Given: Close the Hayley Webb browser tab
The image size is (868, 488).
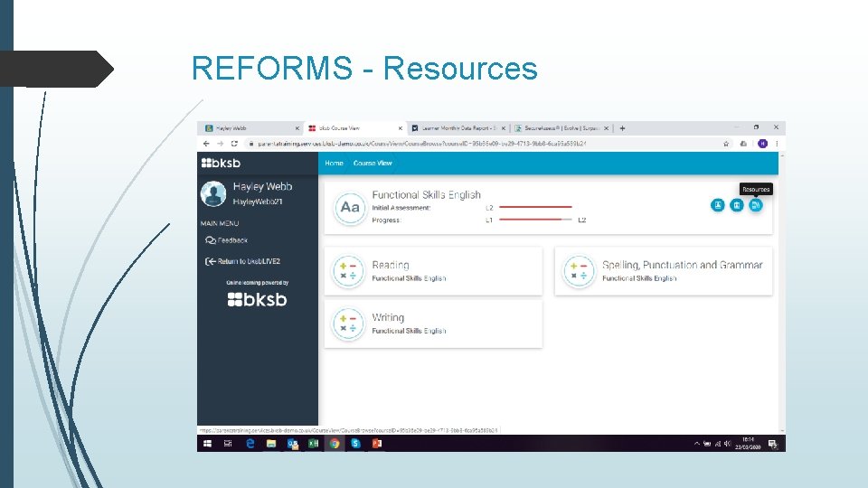Looking at the screenshot, I should (x=297, y=128).
